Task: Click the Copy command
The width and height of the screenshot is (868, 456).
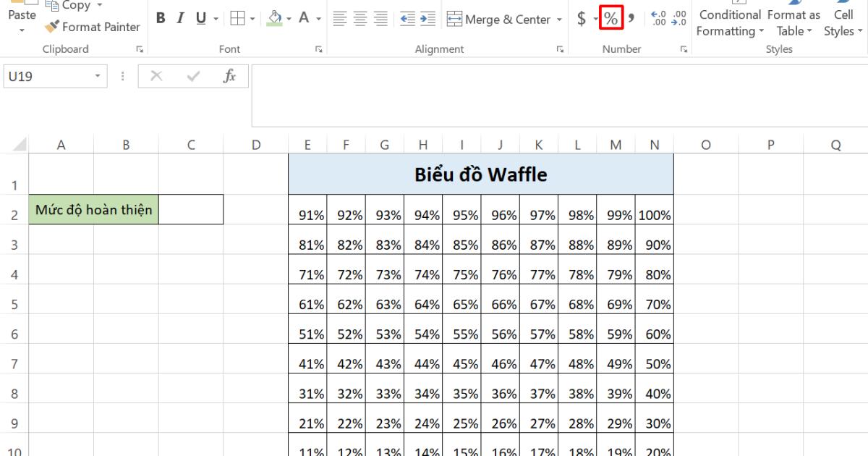Action: tap(72, 5)
